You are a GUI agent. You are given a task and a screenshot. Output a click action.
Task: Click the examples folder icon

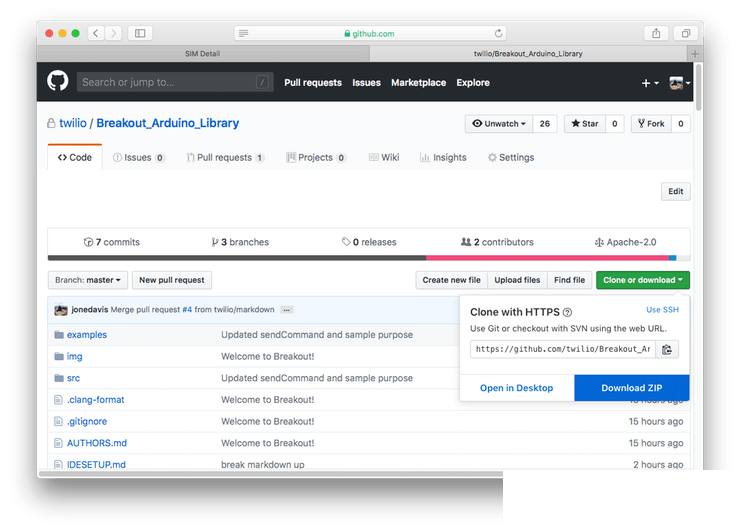tap(59, 335)
